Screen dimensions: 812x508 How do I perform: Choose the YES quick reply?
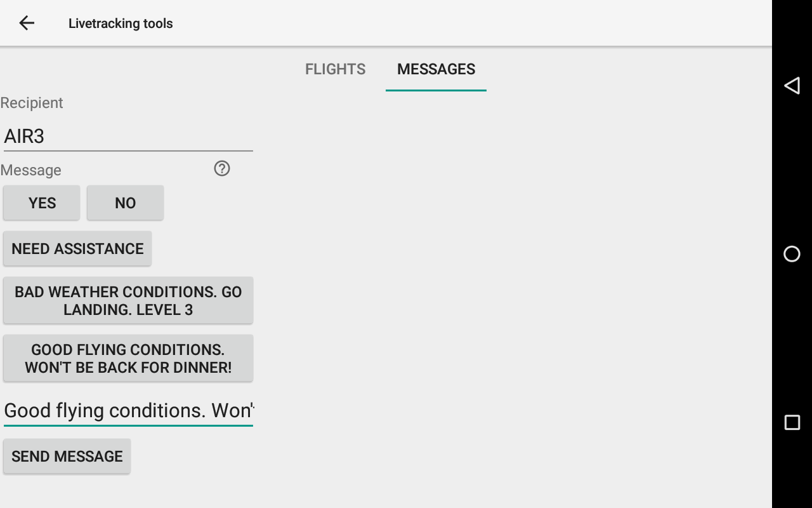click(42, 203)
